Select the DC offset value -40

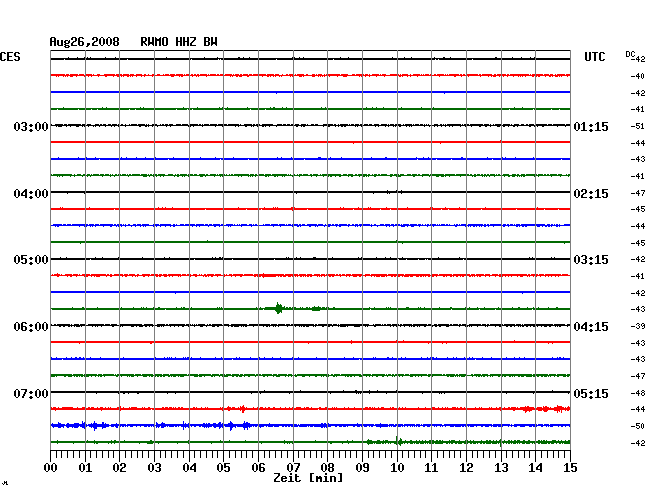(x=638, y=76)
